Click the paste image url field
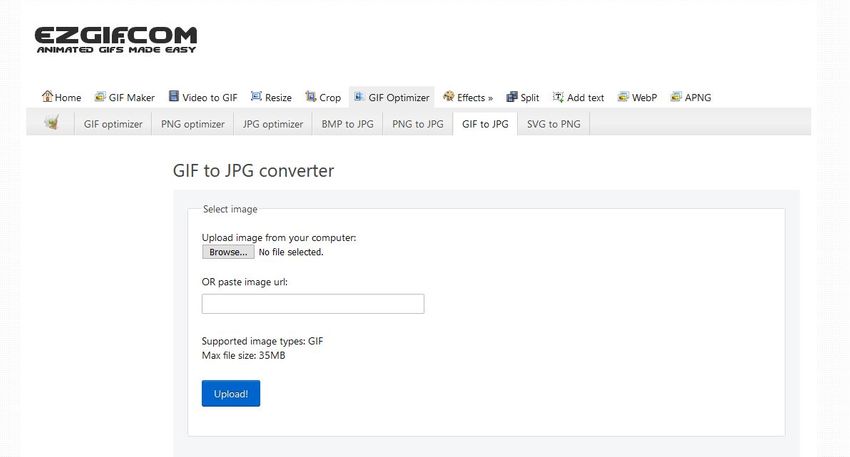This screenshot has height=457, width=850. click(313, 304)
